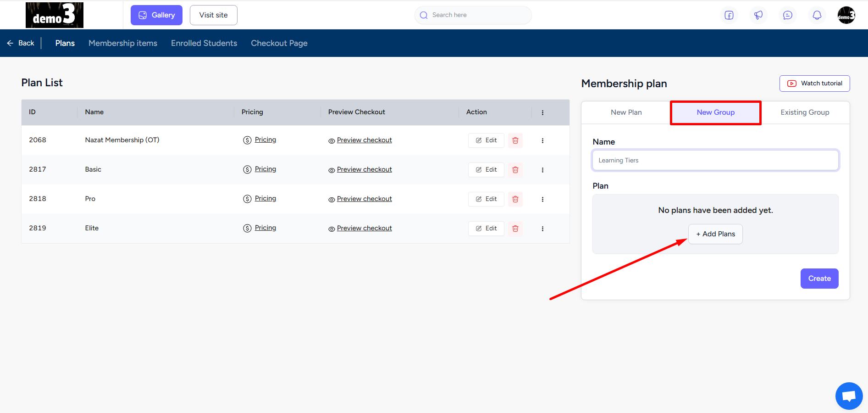
Task: Preview checkout for the Elite plan
Action: (x=360, y=229)
